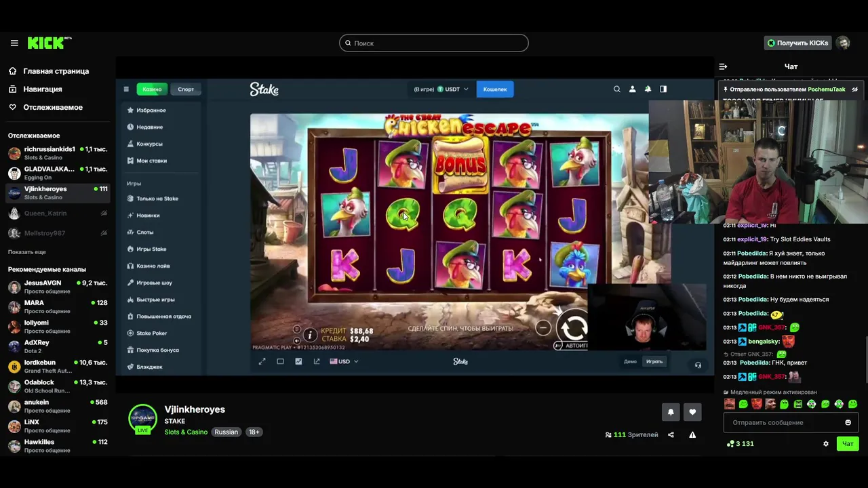
Task: Open the emoji picker in chat input
Action: point(848,422)
